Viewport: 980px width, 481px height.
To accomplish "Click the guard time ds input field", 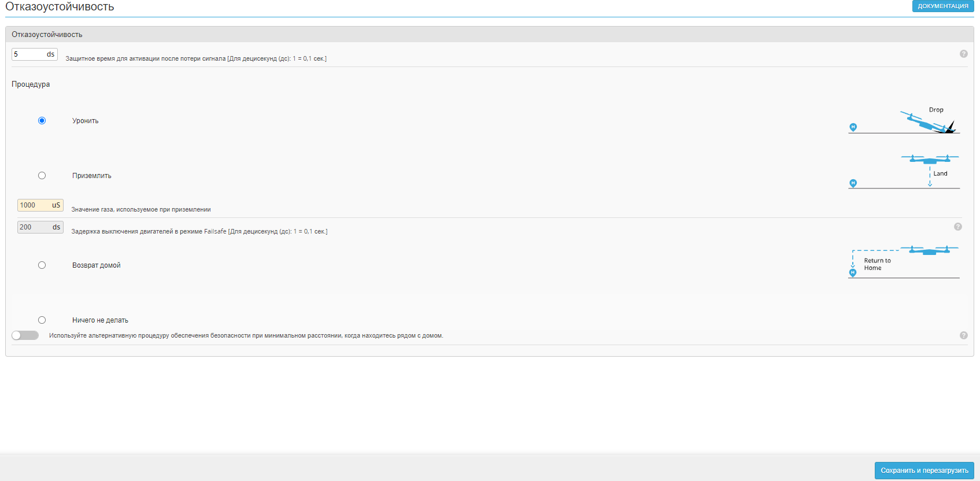I will pyautogui.click(x=28, y=54).
